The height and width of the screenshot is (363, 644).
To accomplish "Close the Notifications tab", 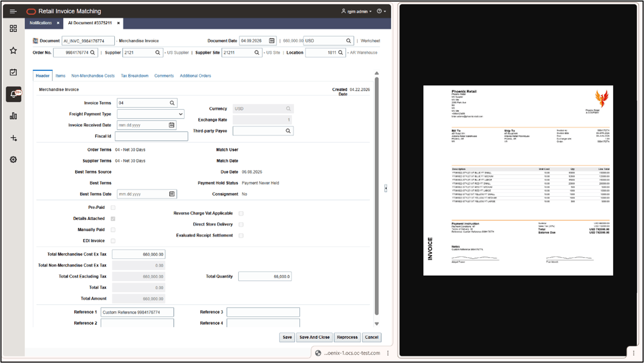I will pyautogui.click(x=58, y=23).
